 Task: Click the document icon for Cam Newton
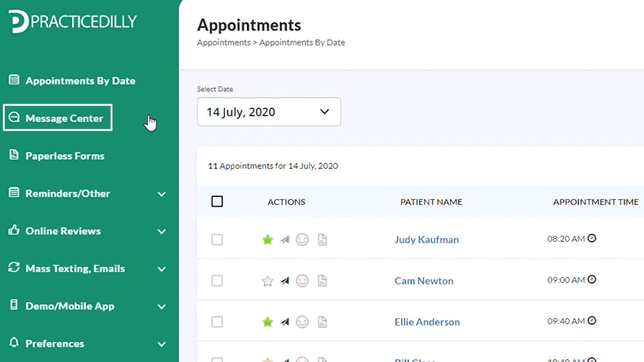[x=322, y=281]
